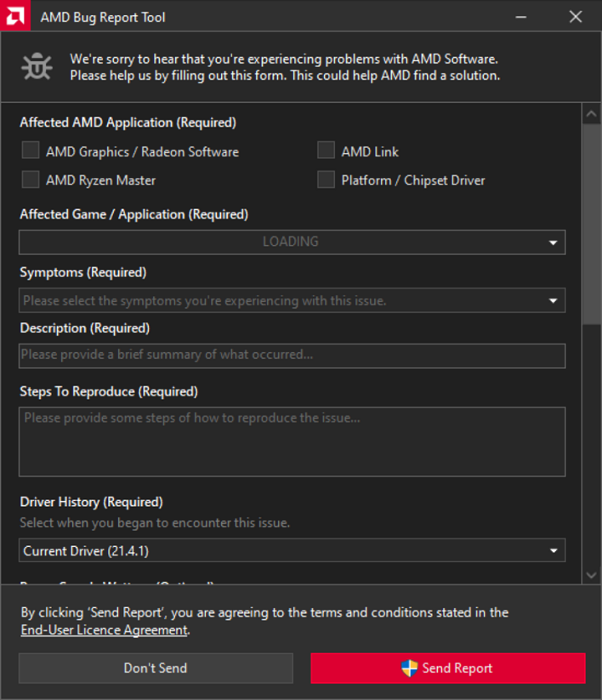This screenshot has height=700, width=602.
Task: Minimize the AMD Bug Report Tool window
Action: 520,17
